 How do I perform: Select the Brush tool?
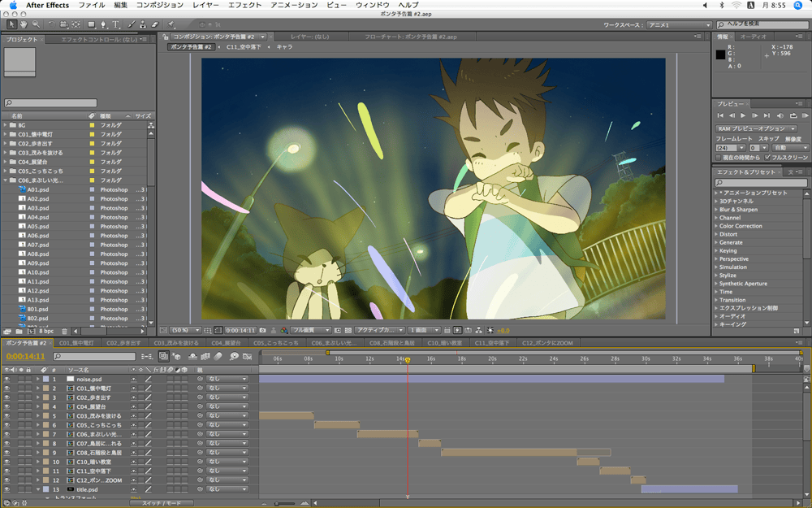click(132, 24)
